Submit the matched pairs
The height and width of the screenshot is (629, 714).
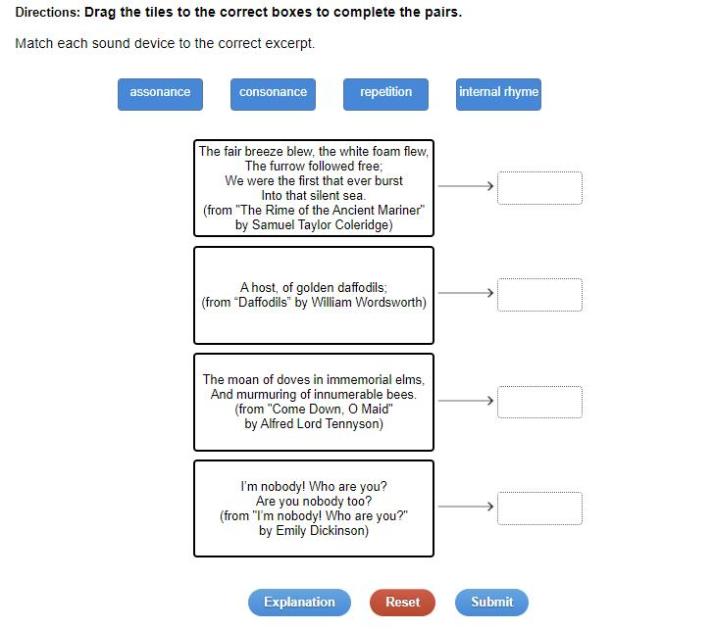click(492, 602)
